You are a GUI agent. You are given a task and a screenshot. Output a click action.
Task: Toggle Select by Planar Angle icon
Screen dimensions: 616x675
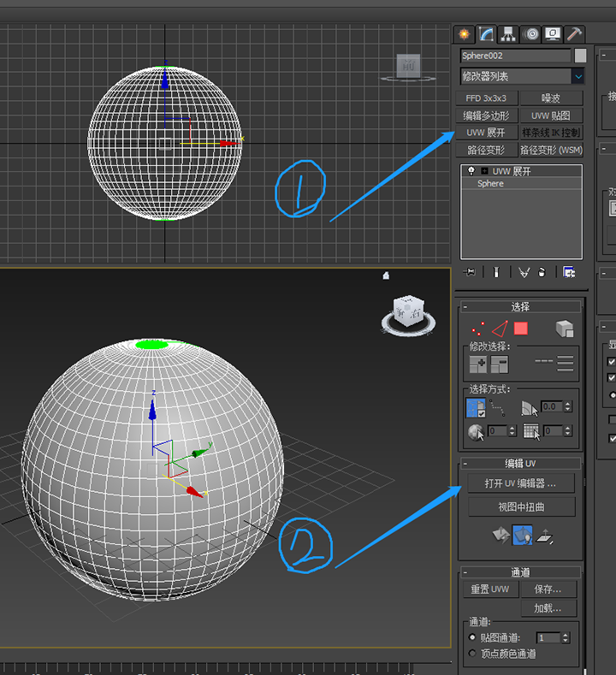(530, 409)
